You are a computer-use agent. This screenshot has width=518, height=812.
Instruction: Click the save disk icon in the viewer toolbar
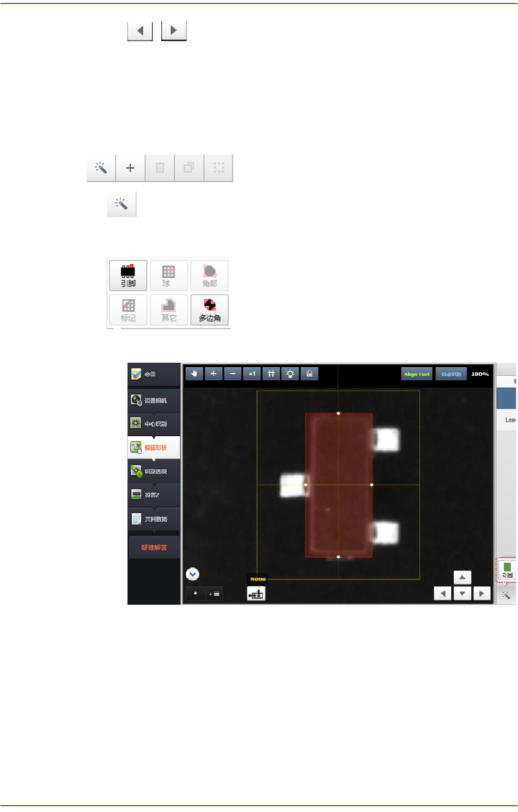(x=309, y=373)
